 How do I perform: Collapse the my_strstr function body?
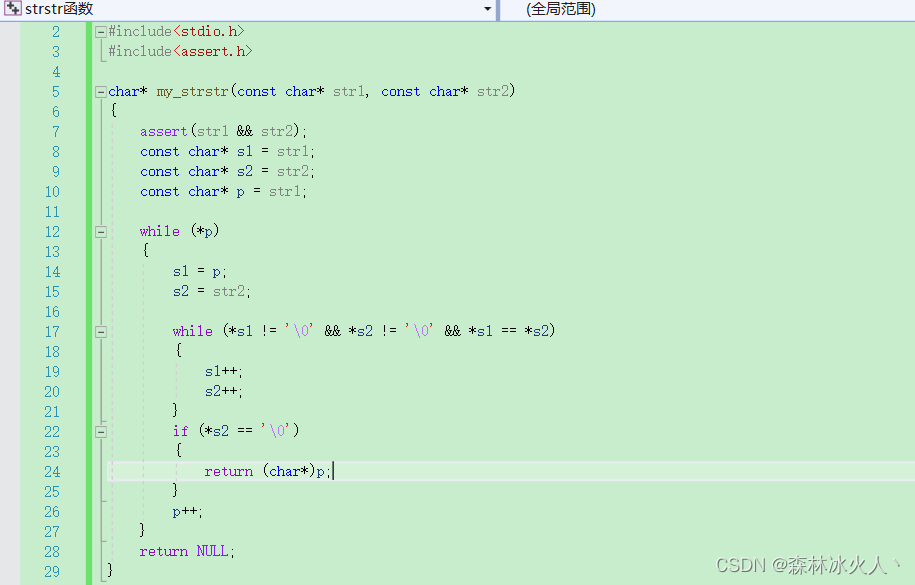point(101,91)
